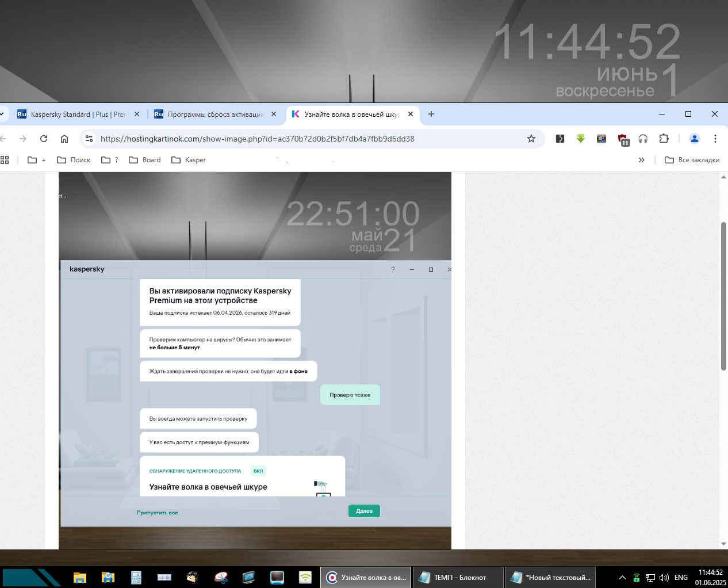The height and width of the screenshot is (588, 728).
Task: Open the volume speaker tray icon
Action: point(664,578)
